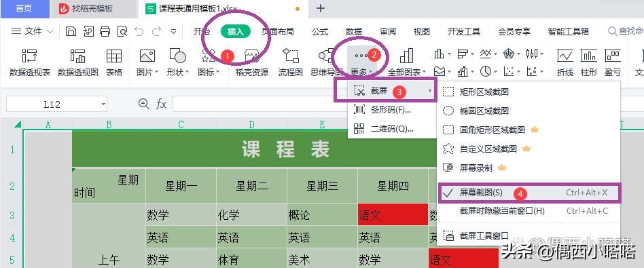Screen dimensions: 644x268
Task: Click the stock chart icon
Action: (x=532, y=54)
